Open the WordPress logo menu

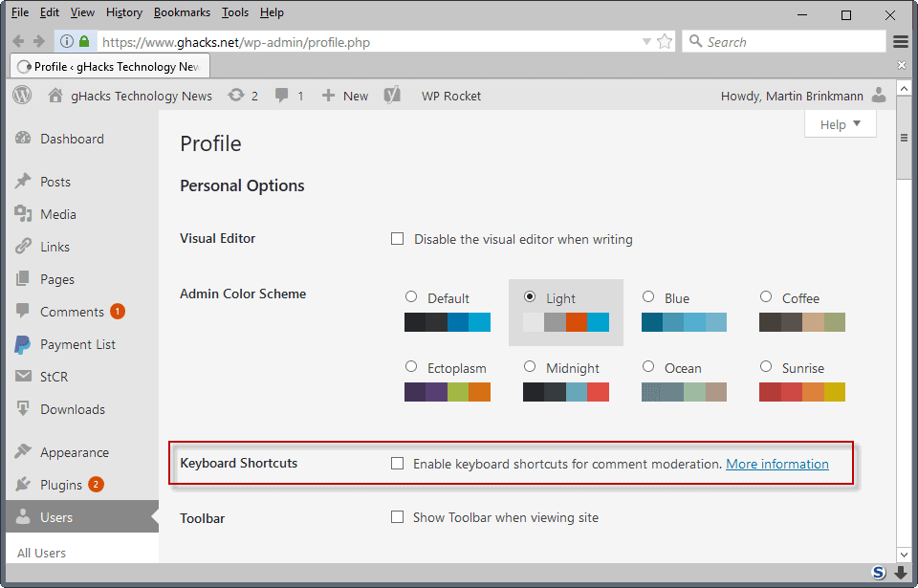click(21, 95)
